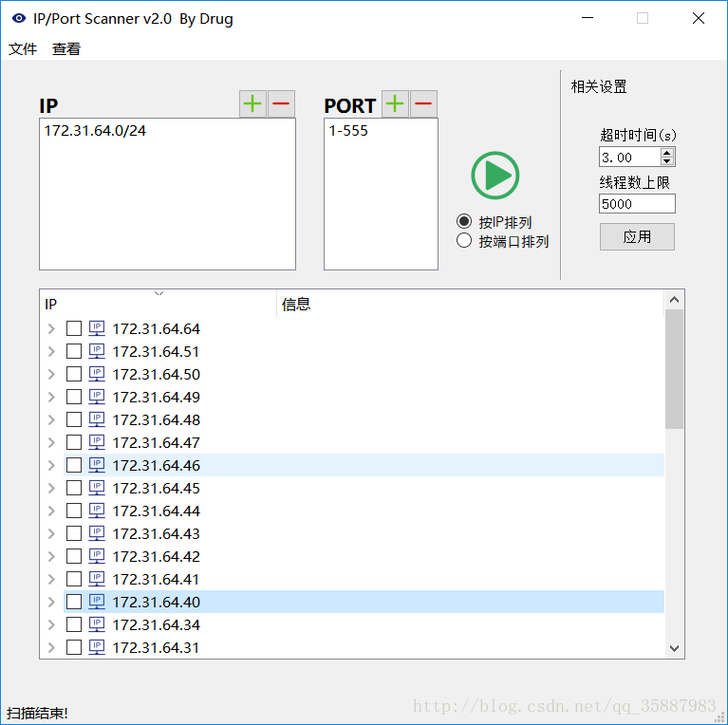Increase timeout with the spinner up arrow
Screen dimensions: 728x725
pos(667,153)
